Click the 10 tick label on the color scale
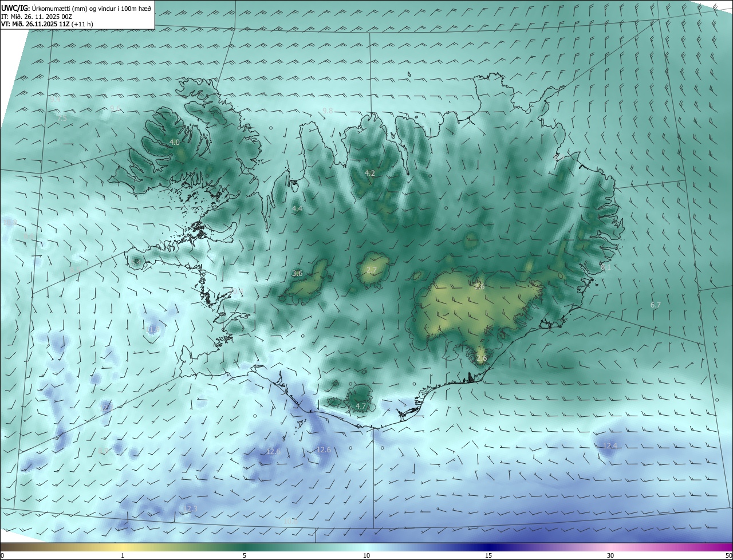 tap(366, 555)
